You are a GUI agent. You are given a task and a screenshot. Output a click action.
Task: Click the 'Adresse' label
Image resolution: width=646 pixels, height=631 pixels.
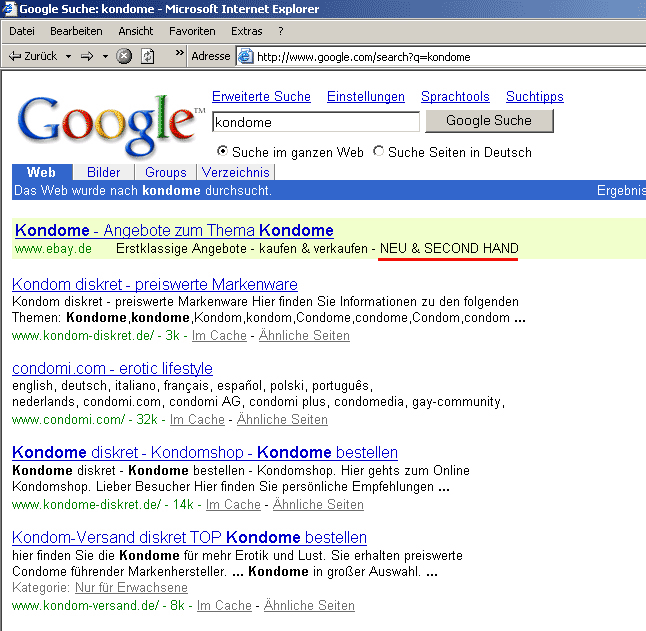point(211,56)
